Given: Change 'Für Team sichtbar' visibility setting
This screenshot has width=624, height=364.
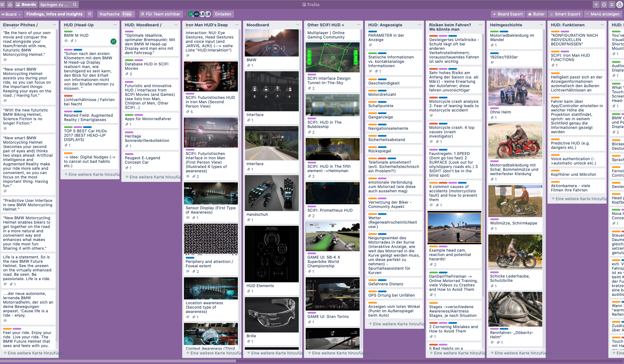Looking at the screenshot, I should 160,14.
